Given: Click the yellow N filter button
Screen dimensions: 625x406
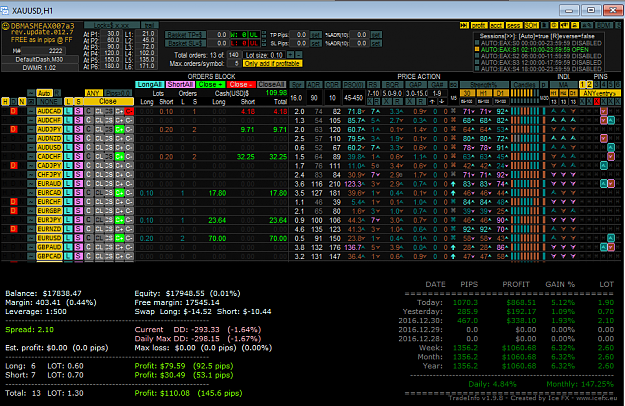Looking at the screenshot, I should coord(22,102).
